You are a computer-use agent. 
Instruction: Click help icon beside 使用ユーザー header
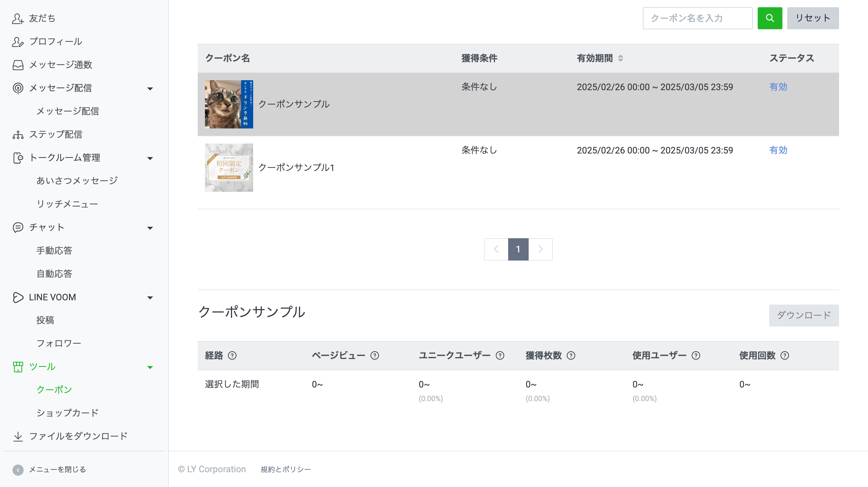pyautogui.click(x=696, y=356)
